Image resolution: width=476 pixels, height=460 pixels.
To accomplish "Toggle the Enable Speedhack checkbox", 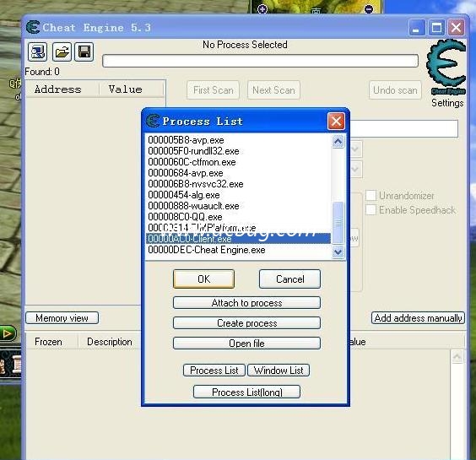I will 371,209.
